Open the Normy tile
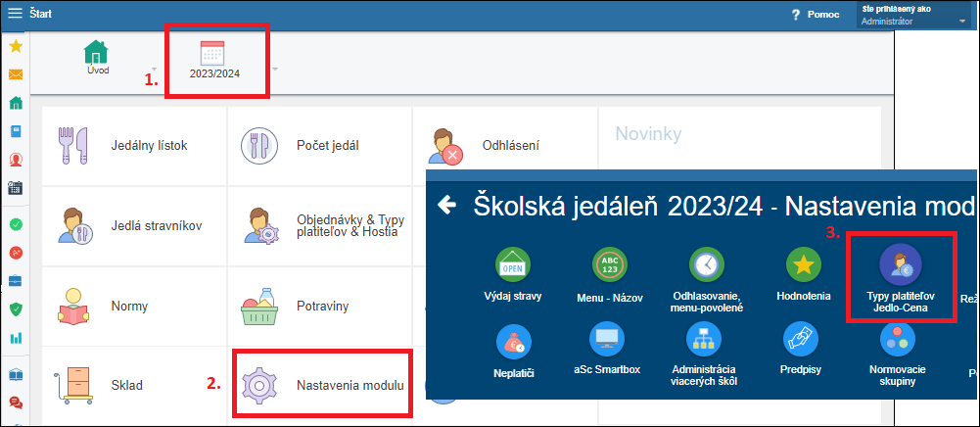 [x=134, y=306]
